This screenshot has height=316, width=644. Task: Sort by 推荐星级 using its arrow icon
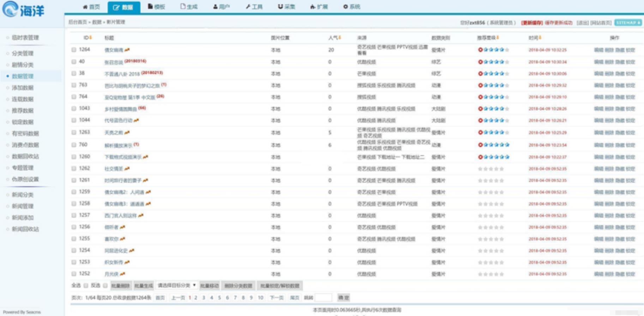click(498, 37)
